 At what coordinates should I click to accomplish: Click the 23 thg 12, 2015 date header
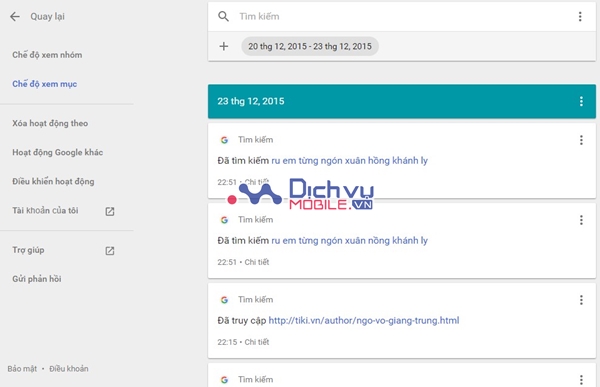click(402, 101)
